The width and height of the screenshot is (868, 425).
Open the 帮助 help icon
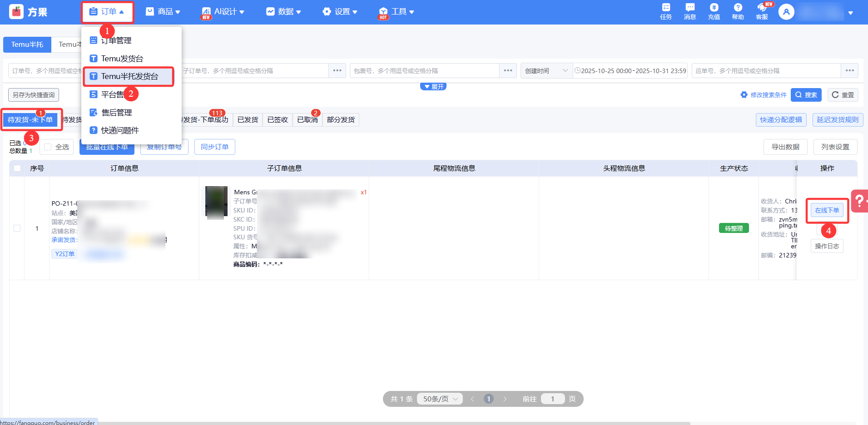[x=738, y=11]
